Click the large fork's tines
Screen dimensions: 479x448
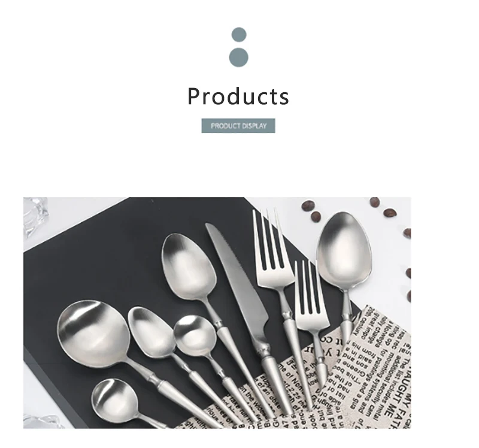tap(269, 238)
